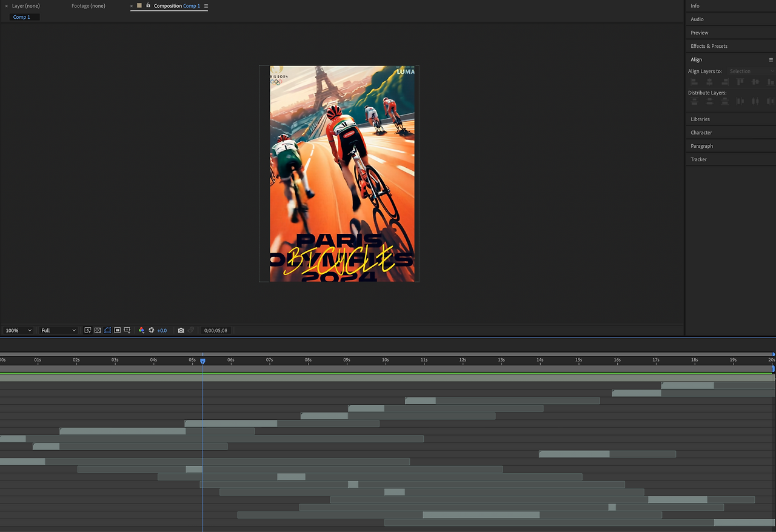Viewport: 776px width, 532px height.
Task: Select the Composition Comp 1 tab
Action: [177, 6]
